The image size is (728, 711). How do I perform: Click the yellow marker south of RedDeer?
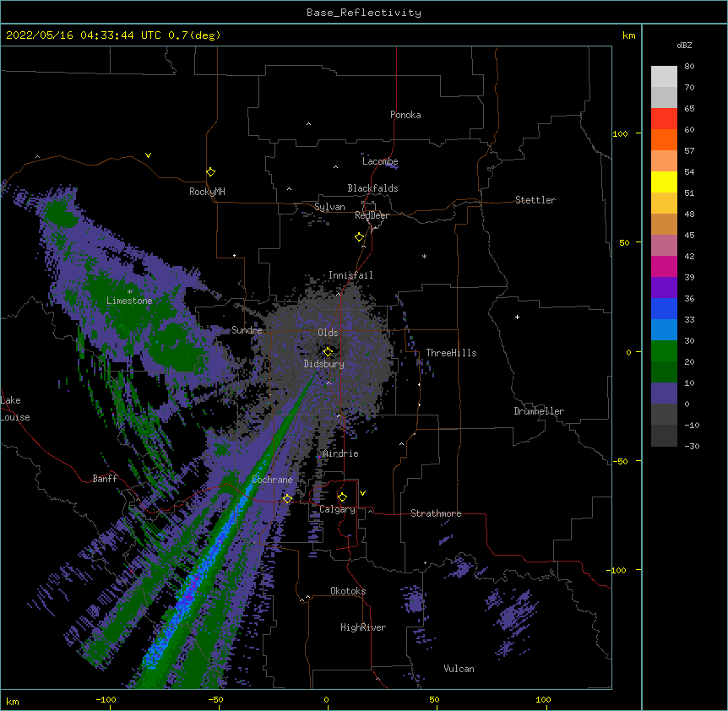coord(360,236)
